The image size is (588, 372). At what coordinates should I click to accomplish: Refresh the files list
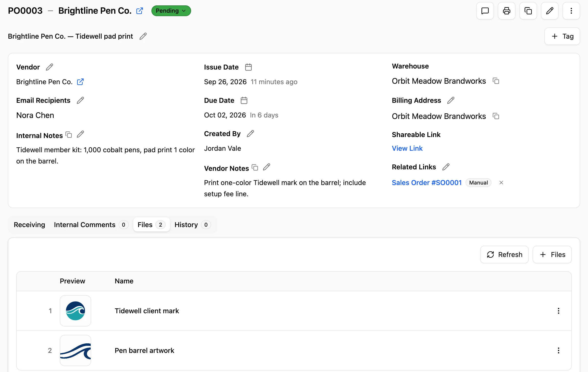(504, 255)
